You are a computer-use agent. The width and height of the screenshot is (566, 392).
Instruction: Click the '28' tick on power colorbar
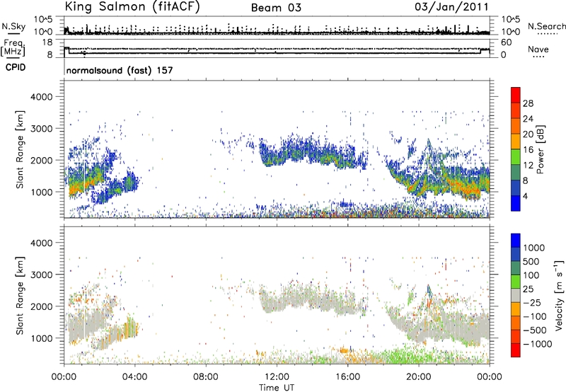(x=528, y=103)
